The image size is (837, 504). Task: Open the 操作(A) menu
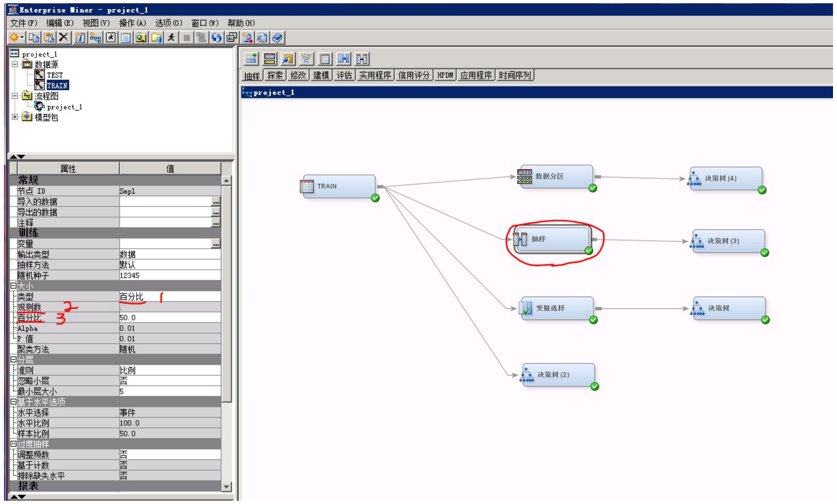(x=132, y=23)
